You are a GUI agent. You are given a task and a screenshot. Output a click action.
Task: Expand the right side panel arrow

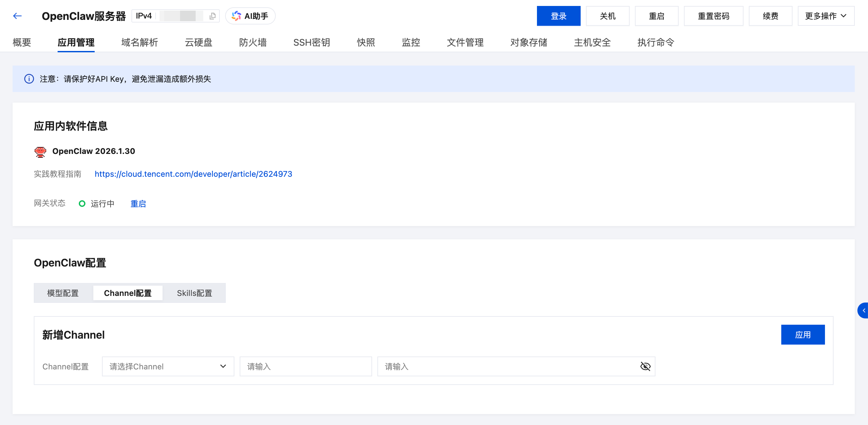coord(863,310)
